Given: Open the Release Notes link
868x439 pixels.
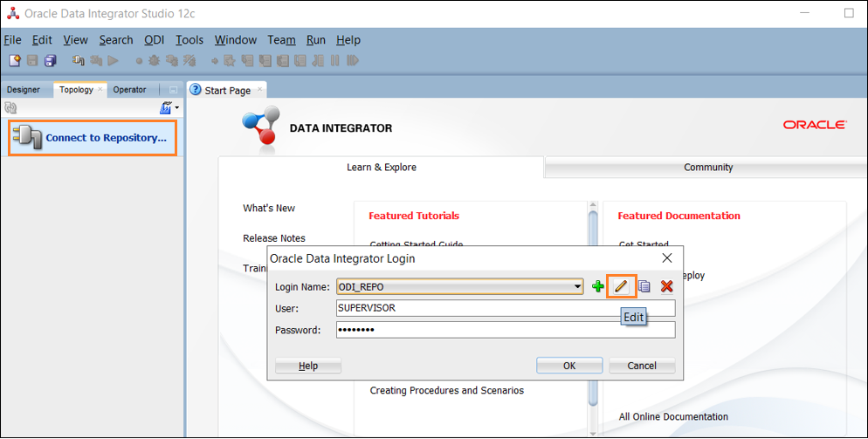Looking at the screenshot, I should point(274,238).
